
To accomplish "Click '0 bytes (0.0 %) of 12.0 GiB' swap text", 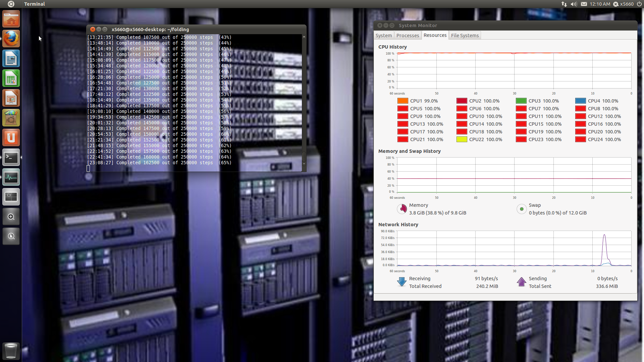I will pyautogui.click(x=557, y=213).
